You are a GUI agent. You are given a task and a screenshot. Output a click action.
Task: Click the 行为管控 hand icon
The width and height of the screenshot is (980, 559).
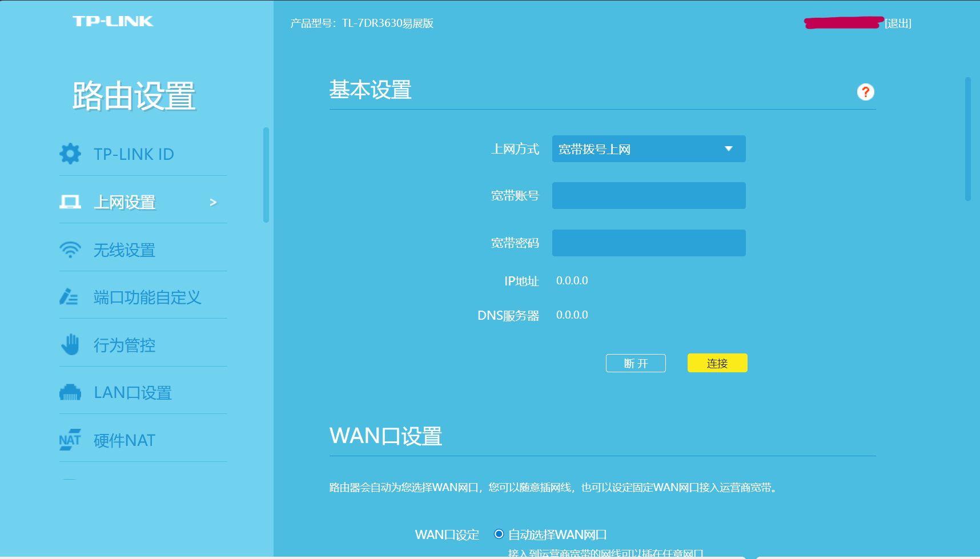click(x=70, y=345)
